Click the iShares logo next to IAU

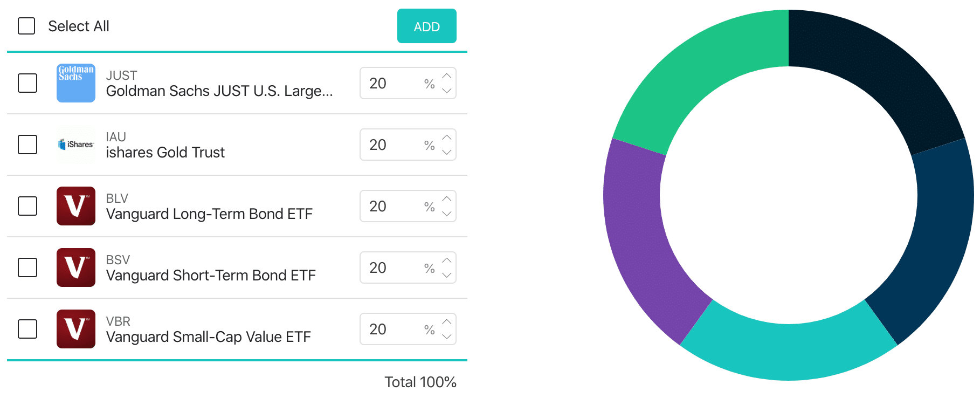point(76,145)
